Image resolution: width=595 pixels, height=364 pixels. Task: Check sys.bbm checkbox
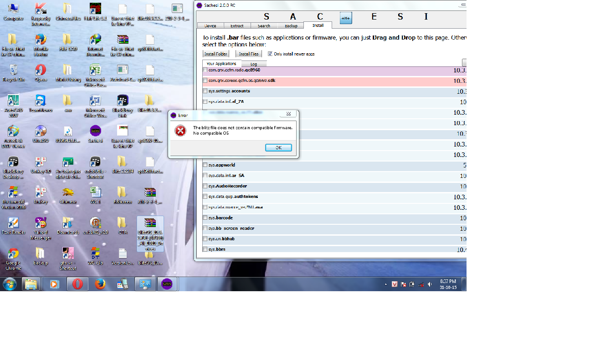[205, 249]
